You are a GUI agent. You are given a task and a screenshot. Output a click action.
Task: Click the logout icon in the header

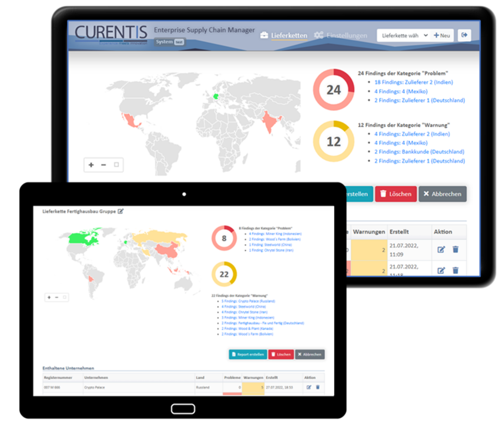(x=464, y=35)
